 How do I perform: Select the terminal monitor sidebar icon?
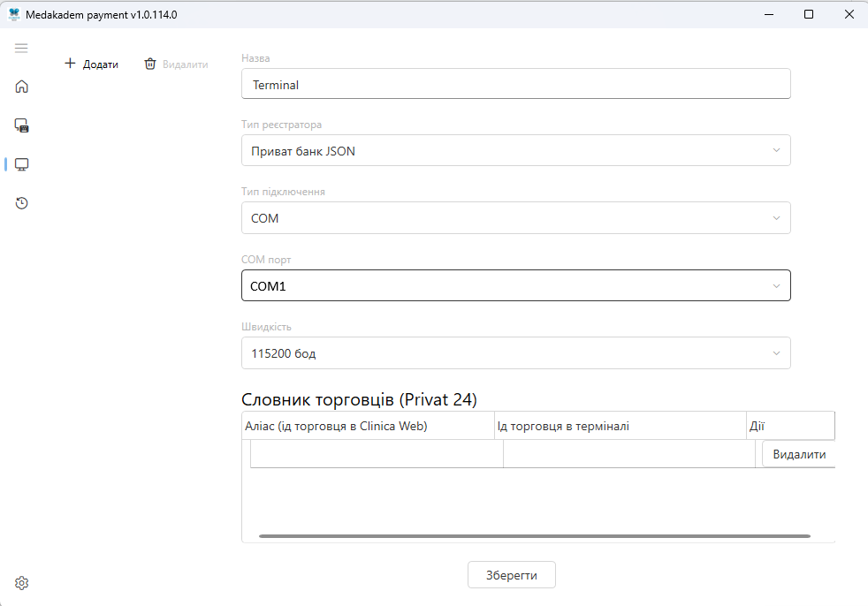tap(21, 164)
